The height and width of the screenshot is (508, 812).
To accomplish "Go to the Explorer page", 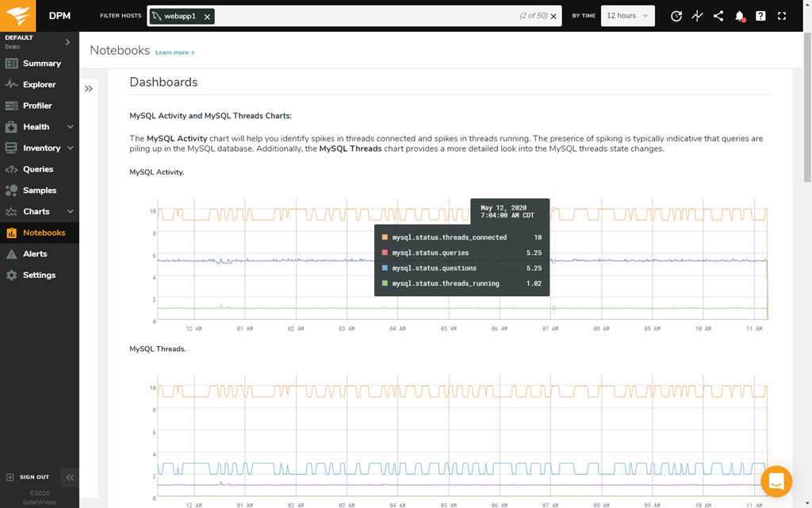I will pyautogui.click(x=39, y=85).
